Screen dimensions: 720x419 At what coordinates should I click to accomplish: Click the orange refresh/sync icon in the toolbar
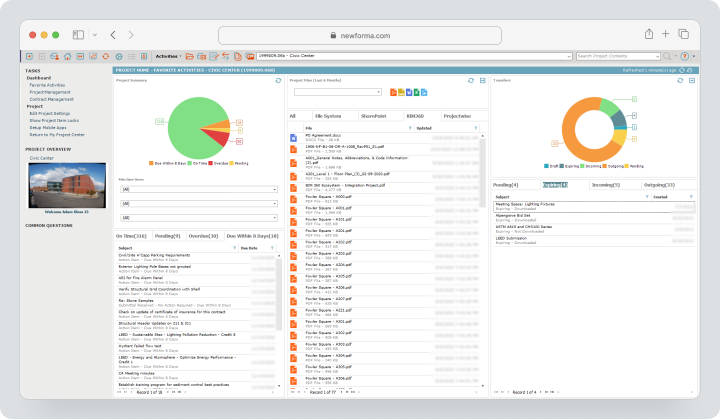tap(106, 57)
